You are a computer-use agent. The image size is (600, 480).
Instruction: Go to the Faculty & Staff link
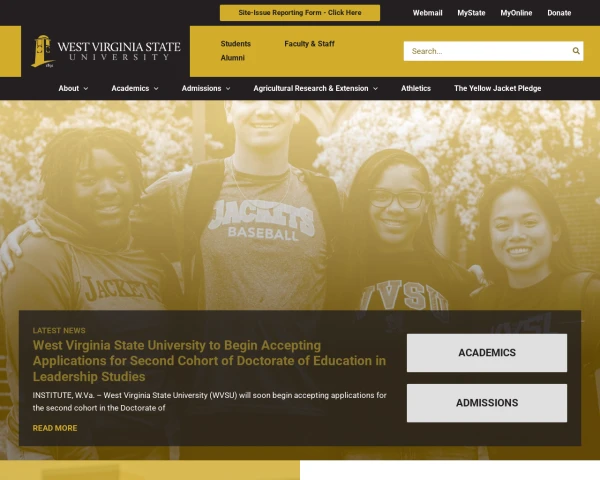coord(309,44)
